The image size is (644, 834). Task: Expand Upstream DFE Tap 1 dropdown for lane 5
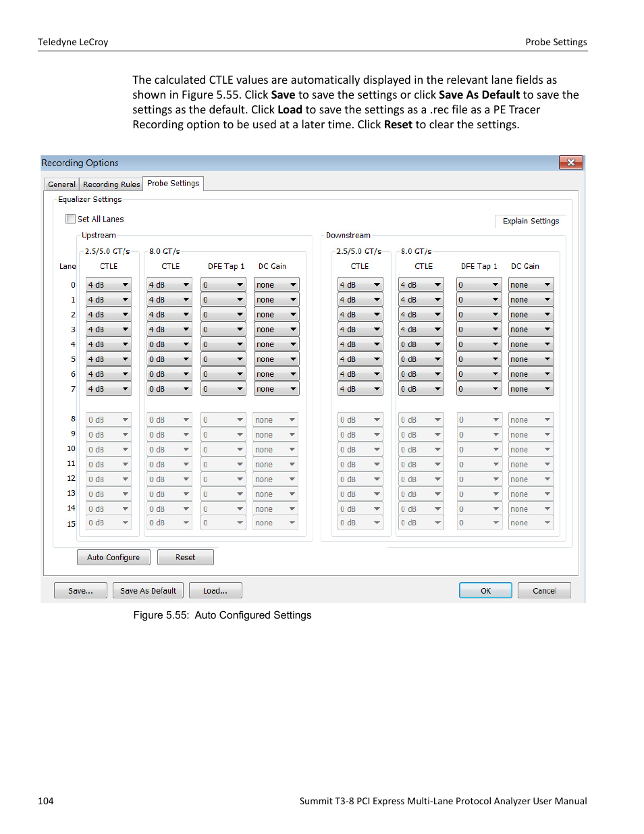click(223, 359)
